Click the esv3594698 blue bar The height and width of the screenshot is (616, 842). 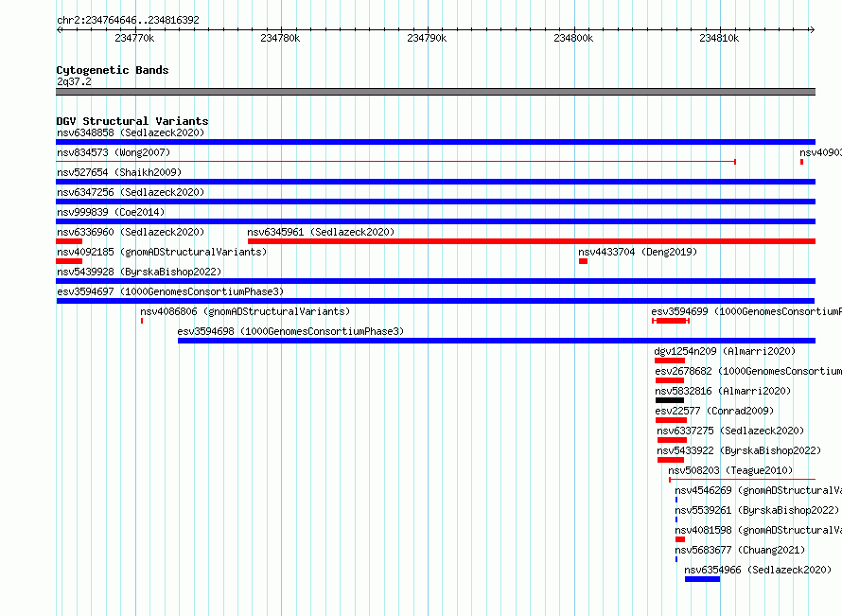497,341
